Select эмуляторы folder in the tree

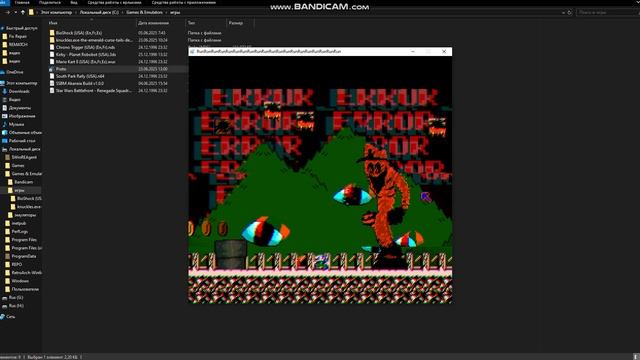point(25,215)
